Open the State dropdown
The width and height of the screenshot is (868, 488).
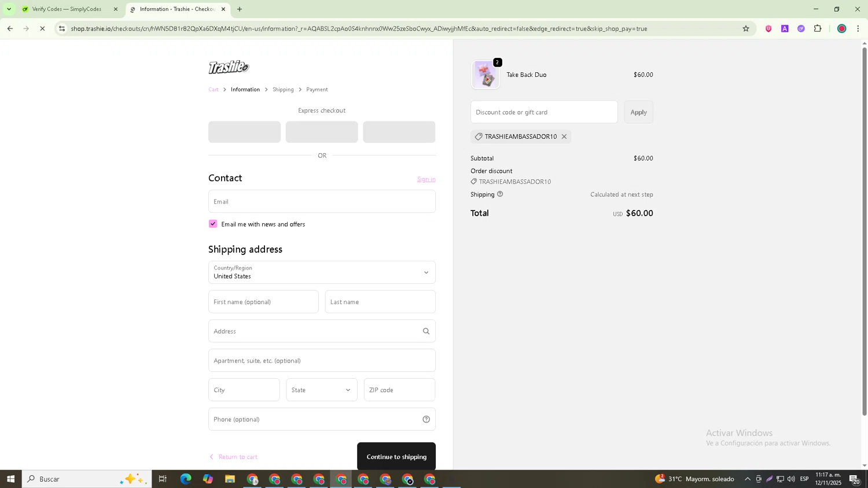(322, 390)
